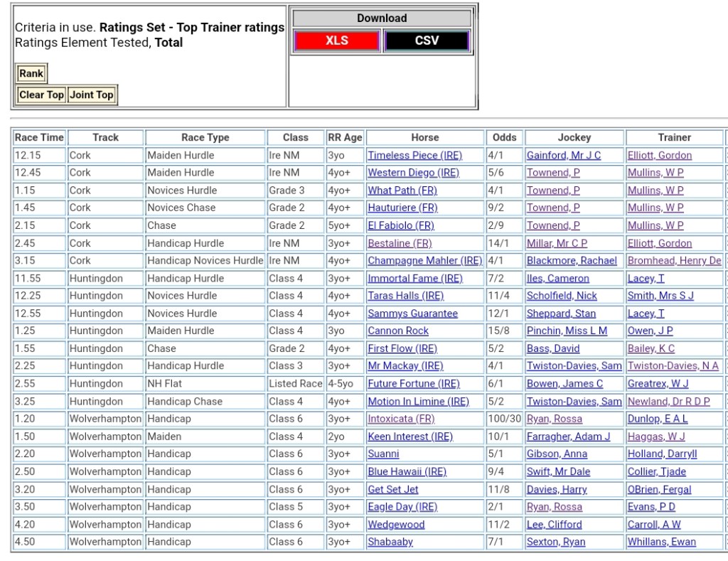Open jockey Gibson, Anna profile
The height and width of the screenshot is (561, 728).
click(557, 454)
